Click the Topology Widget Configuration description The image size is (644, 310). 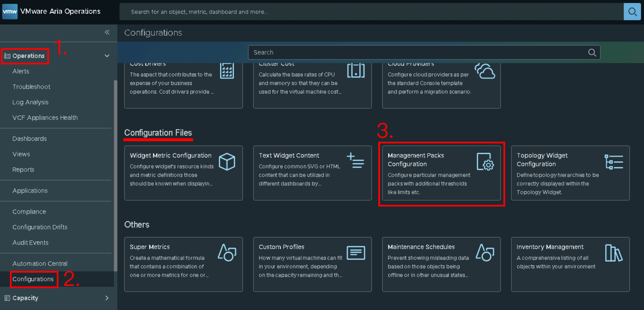(558, 184)
